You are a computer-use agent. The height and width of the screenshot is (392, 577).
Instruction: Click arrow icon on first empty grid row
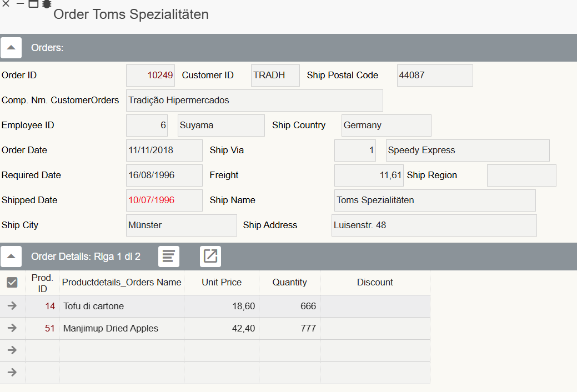click(12, 350)
